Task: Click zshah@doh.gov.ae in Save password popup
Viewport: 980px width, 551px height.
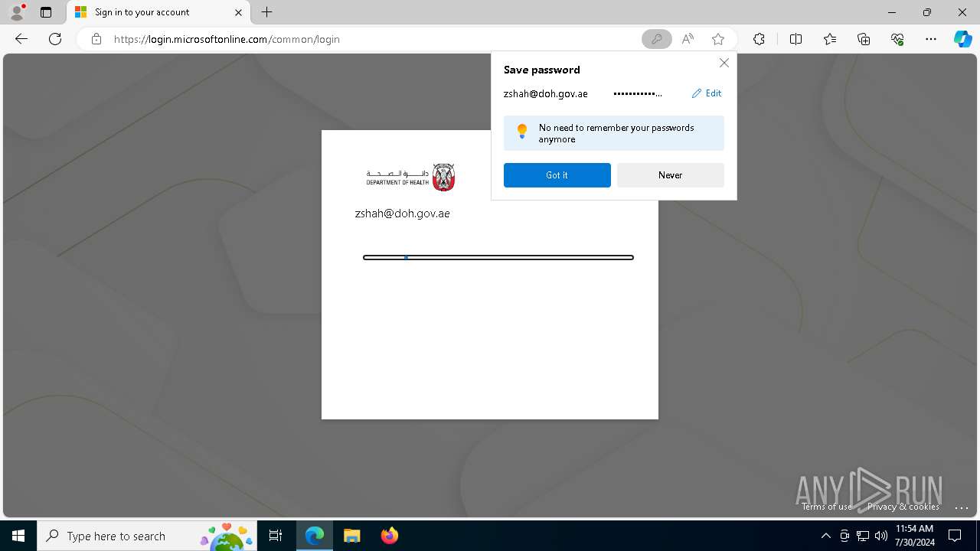Action: 545,93
